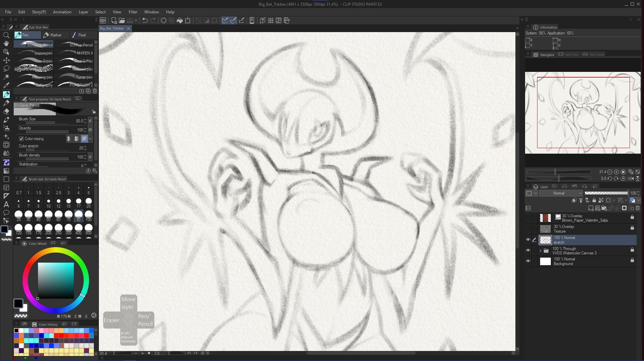644x361 pixels.
Task: Show the Texture layer
Action: click(x=528, y=229)
